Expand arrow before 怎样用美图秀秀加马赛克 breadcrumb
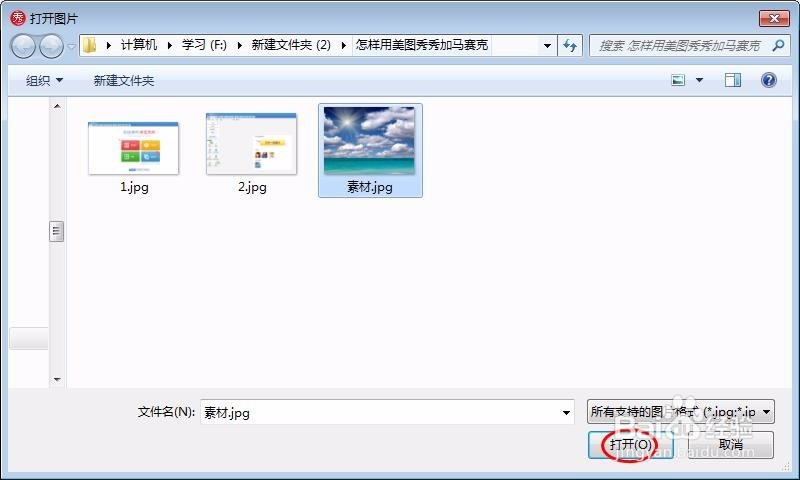Screen dimensions: 800x480 pyautogui.click(x=343, y=45)
